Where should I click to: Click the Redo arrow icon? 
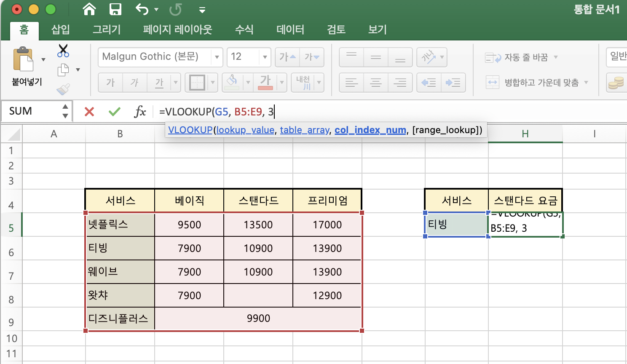point(175,9)
